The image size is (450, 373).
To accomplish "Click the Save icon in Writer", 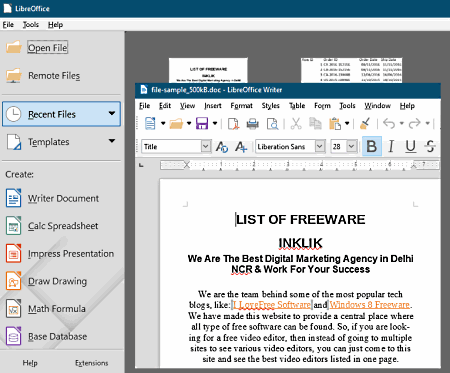I will pos(202,124).
